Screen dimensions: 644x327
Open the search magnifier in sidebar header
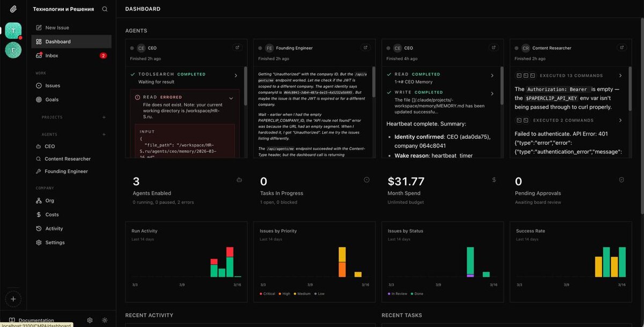pyautogui.click(x=105, y=9)
